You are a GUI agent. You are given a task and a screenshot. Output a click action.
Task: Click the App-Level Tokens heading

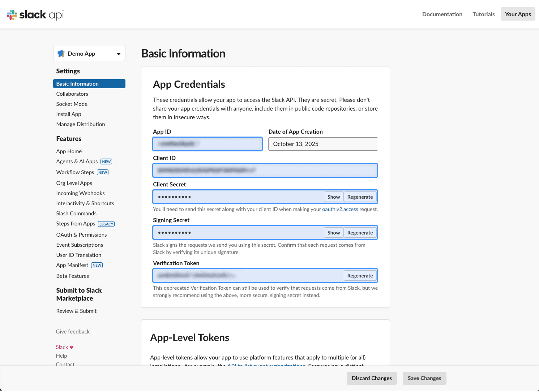(190, 337)
